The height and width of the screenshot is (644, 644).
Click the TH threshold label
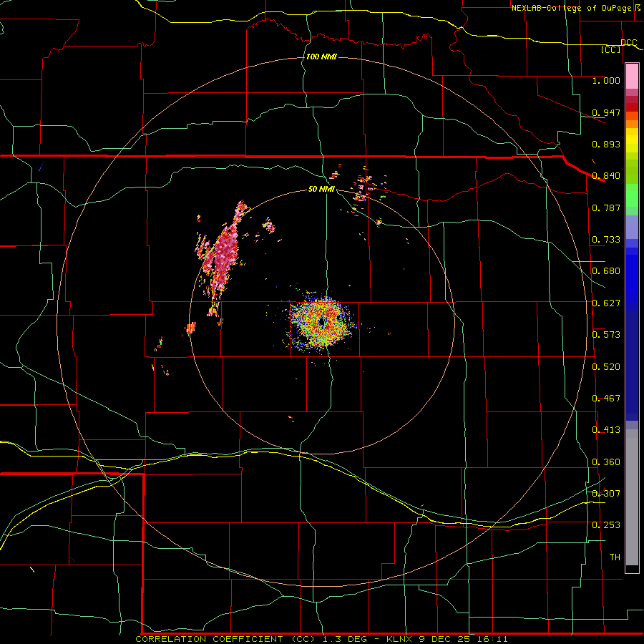click(615, 557)
